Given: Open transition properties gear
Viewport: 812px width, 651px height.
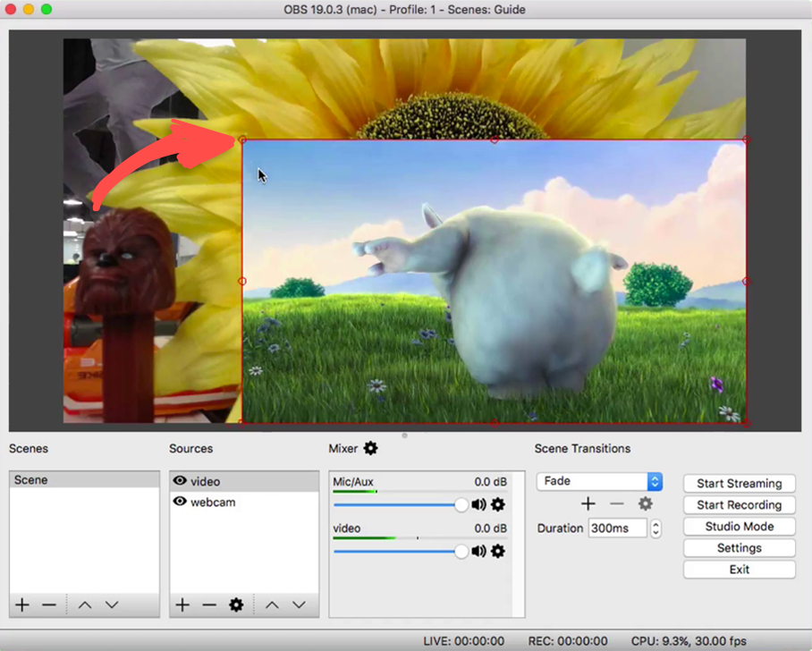Looking at the screenshot, I should (646, 504).
